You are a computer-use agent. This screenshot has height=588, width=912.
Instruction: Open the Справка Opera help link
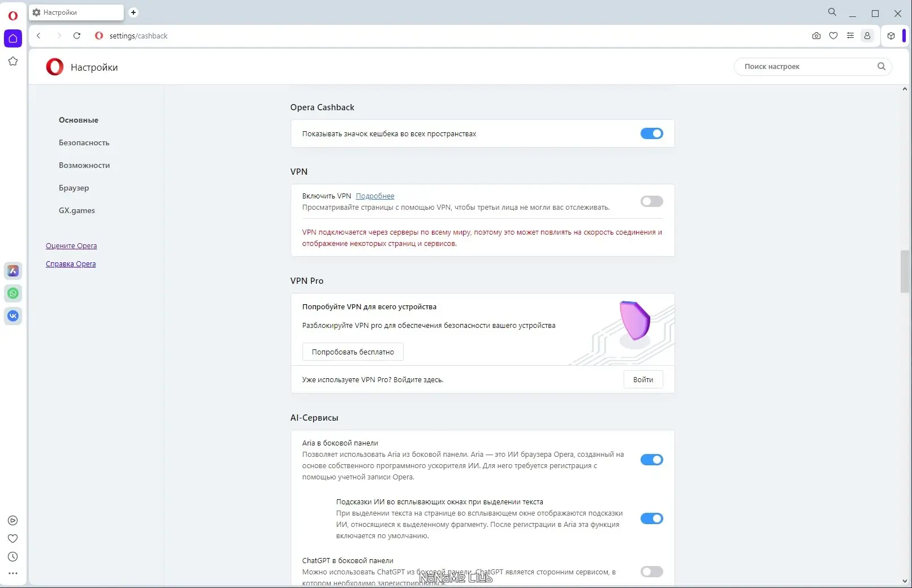pyautogui.click(x=71, y=263)
